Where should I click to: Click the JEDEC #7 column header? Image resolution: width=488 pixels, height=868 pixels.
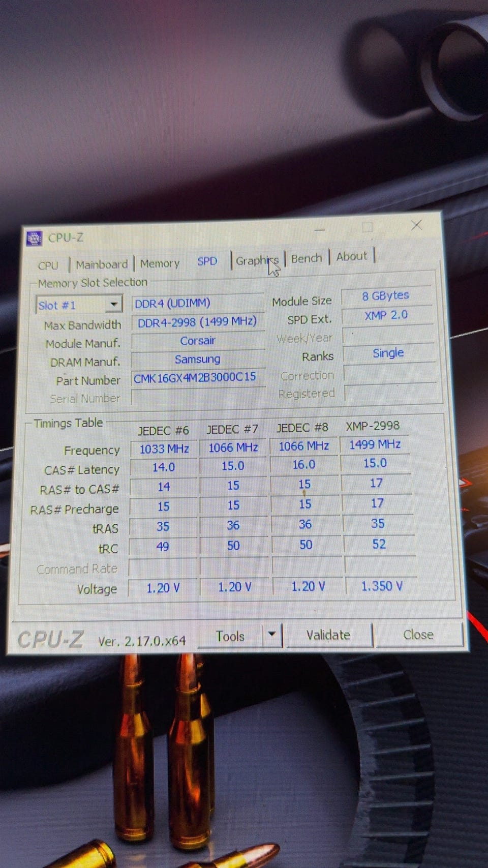(x=232, y=430)
